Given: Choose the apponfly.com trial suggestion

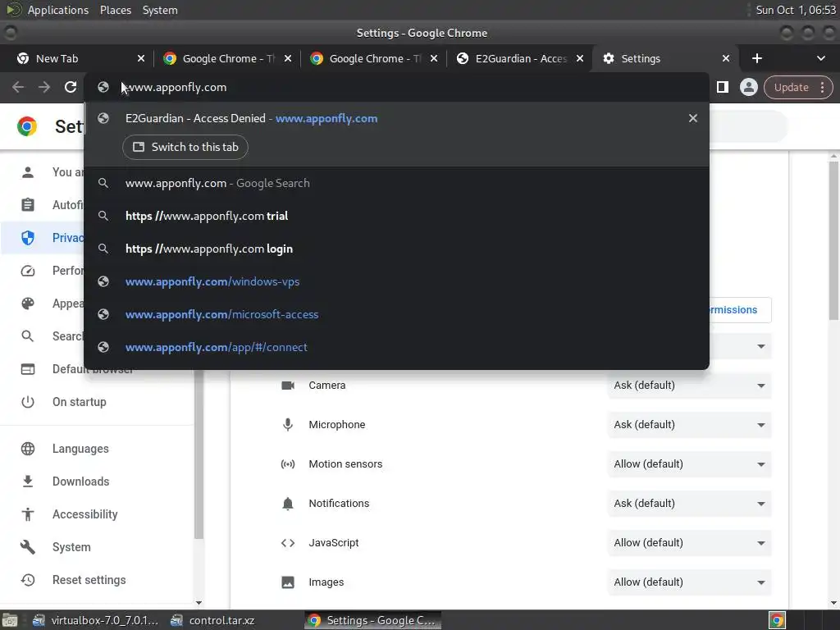Looking at the screenshot, I should 396,216.
